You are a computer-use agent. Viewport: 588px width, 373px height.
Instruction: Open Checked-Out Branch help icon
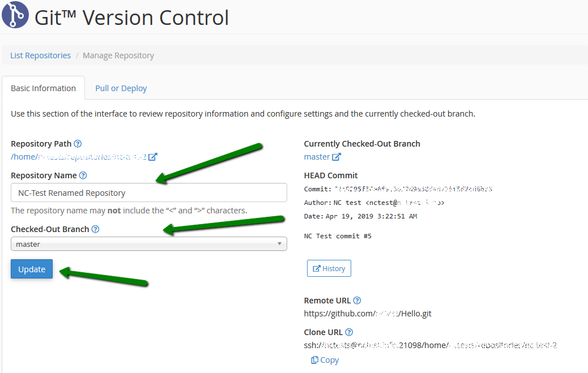(95, 229)
